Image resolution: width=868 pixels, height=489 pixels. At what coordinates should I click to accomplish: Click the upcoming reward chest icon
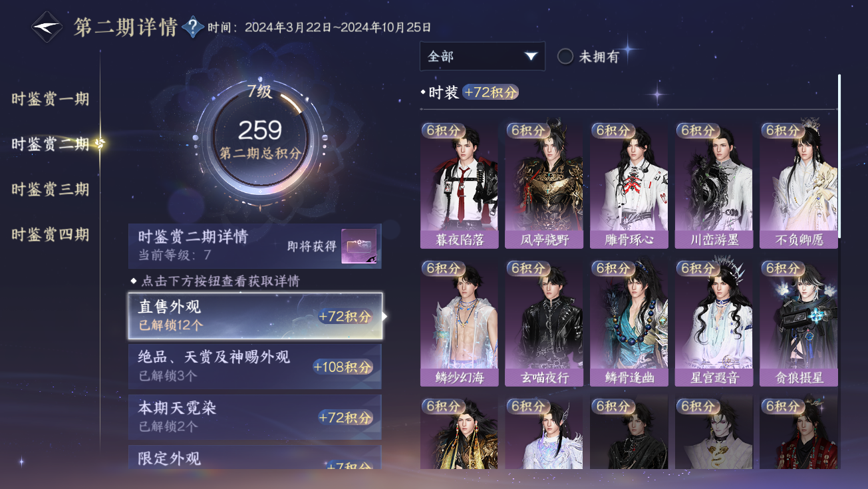pyautogui.click(x=359, y=246)
